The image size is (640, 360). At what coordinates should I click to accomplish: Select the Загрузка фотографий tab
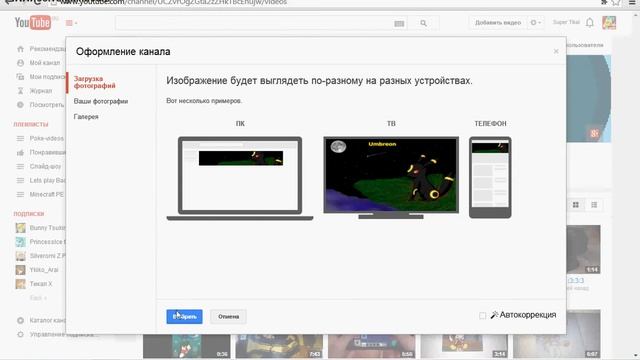[95, 82]
